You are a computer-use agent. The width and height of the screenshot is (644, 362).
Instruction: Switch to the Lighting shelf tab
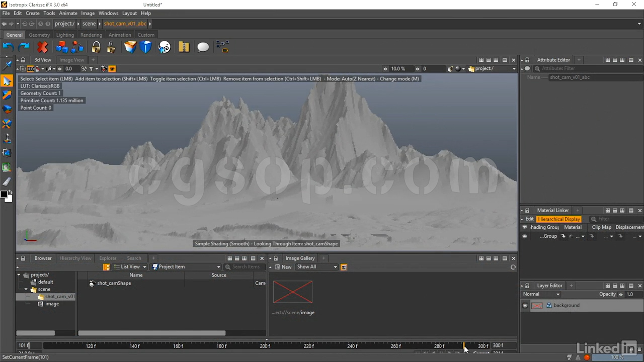[65, 35]
